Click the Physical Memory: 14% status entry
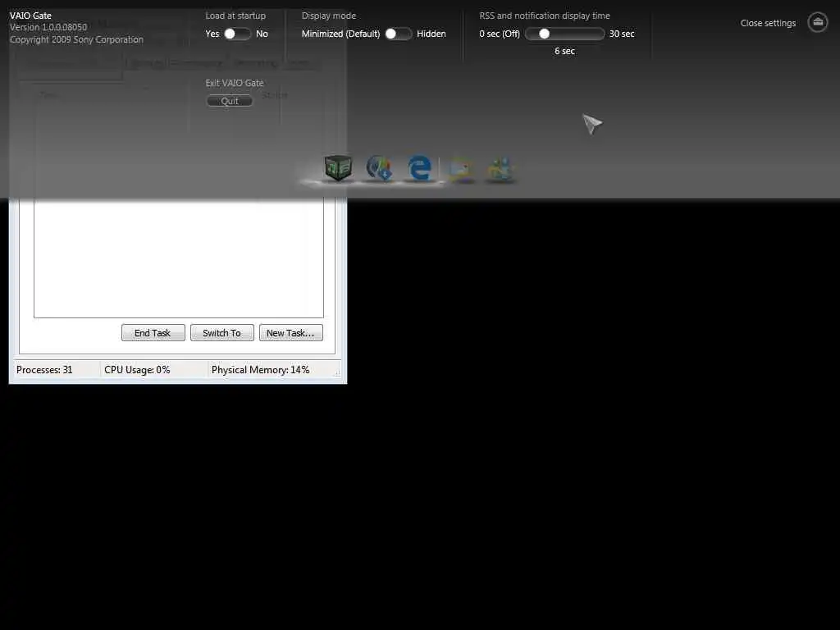Image resolution: width=840 pixels, height=630 pixels. click(x=260, y=370)
